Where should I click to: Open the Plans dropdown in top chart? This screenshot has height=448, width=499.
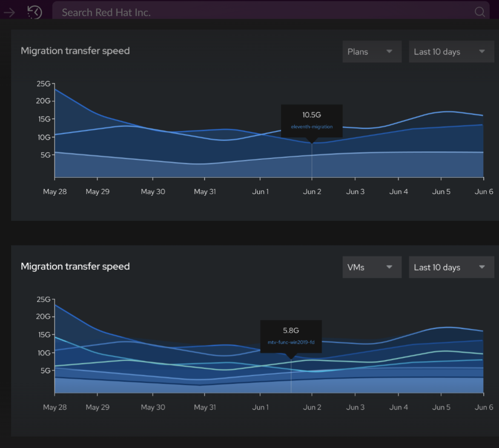tap(372, 52)
